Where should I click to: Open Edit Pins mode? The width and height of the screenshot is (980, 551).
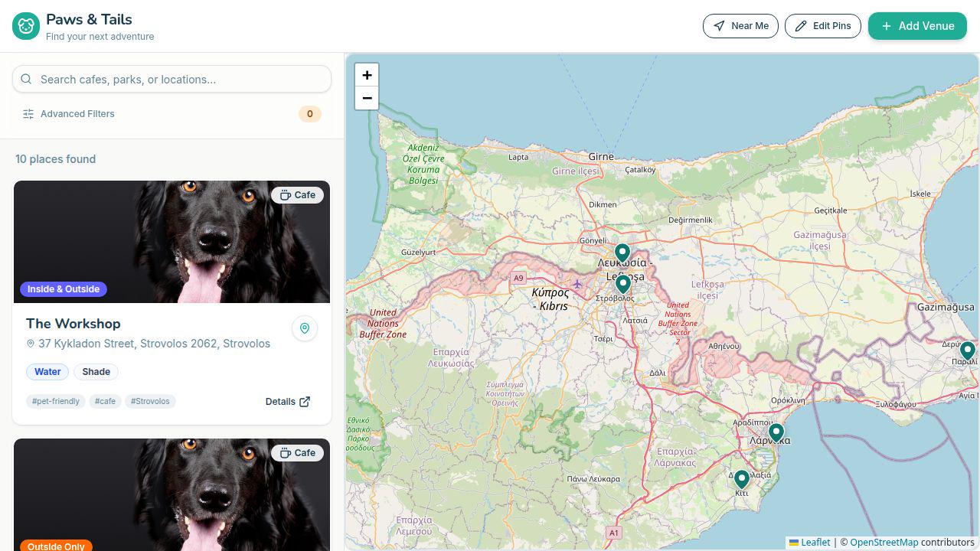[x=822, y=26]
